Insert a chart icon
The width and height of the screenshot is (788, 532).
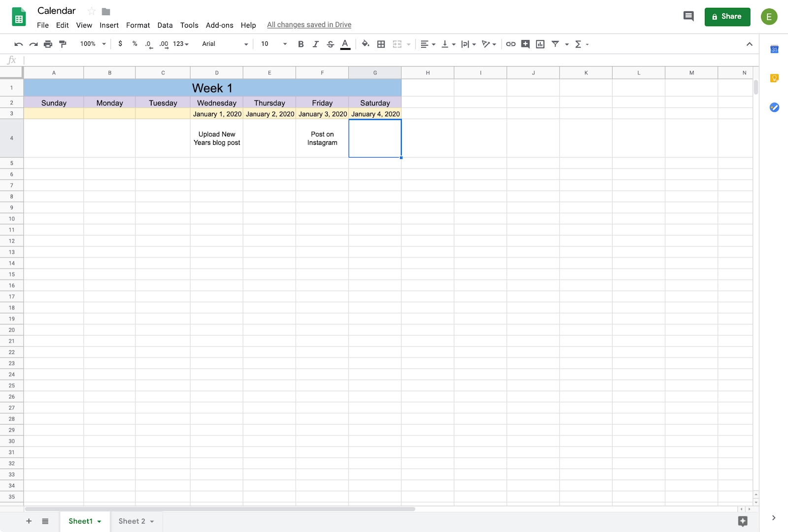pyautogui.click(x=540, y=44)
